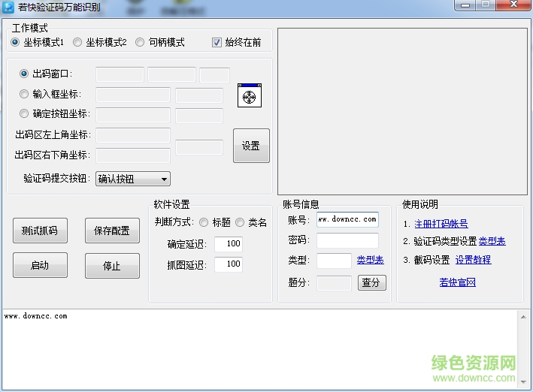Open 类型表 link in 使用说明
This screenshot has height=392, width=533.
point(492,241)
